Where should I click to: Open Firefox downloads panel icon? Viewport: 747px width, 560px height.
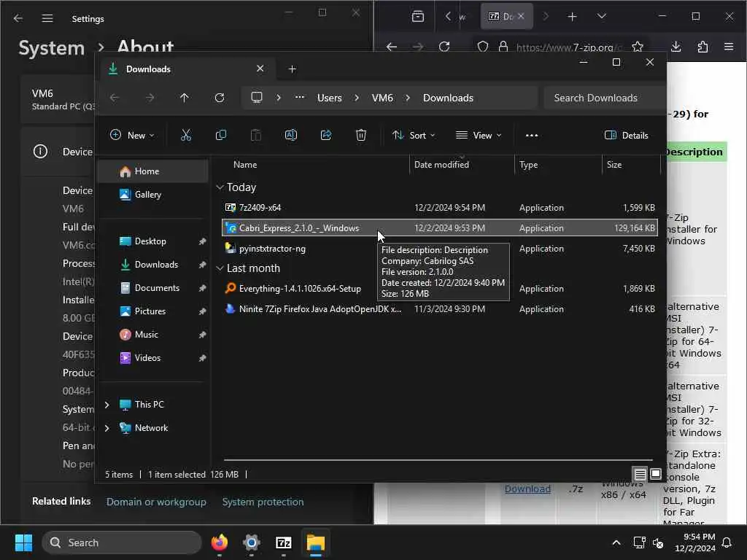pos(676,47)
